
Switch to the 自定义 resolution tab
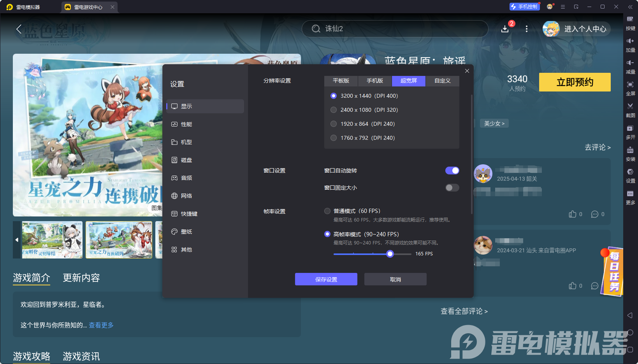point(443,81)
